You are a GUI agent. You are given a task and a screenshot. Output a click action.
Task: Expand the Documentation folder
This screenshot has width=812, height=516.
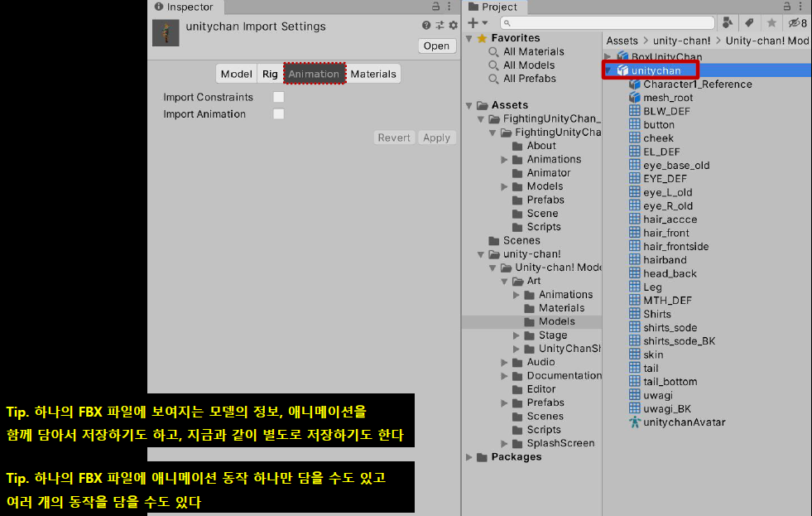[x=504, y=376]
